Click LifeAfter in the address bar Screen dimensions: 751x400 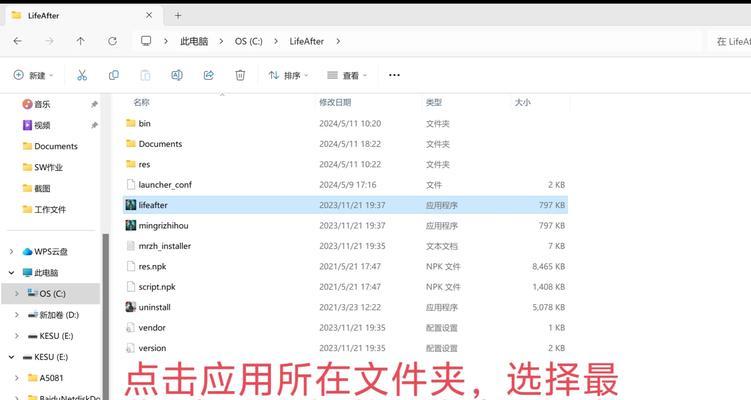(307, 41)
